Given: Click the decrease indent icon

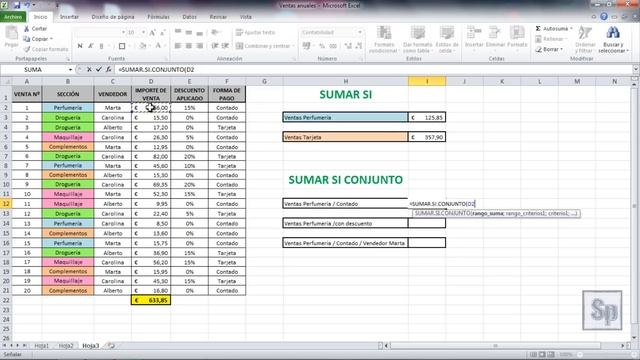Looking at the screenshot, I should coord(215,46).
